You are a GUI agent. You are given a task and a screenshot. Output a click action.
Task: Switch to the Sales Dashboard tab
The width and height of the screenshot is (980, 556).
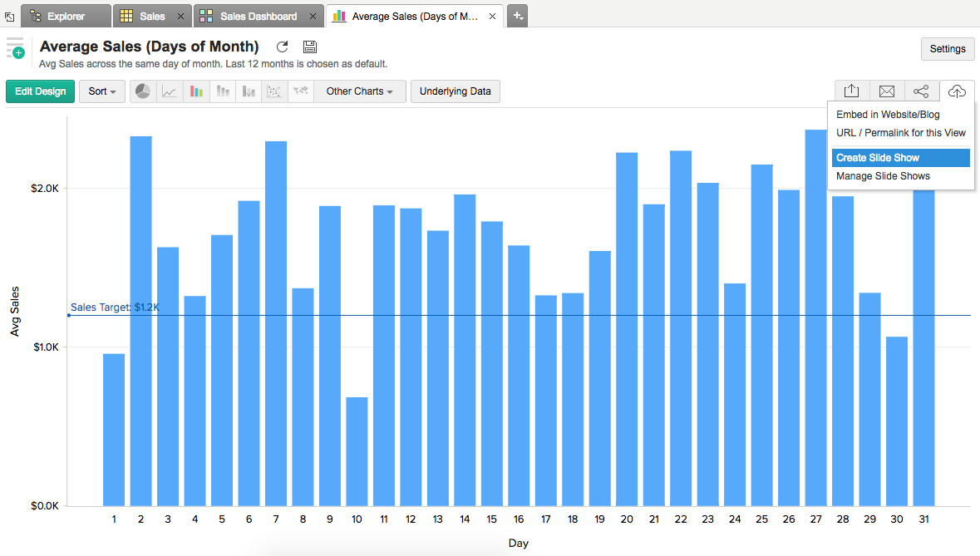pyautogui.click(x=258, y=16)
